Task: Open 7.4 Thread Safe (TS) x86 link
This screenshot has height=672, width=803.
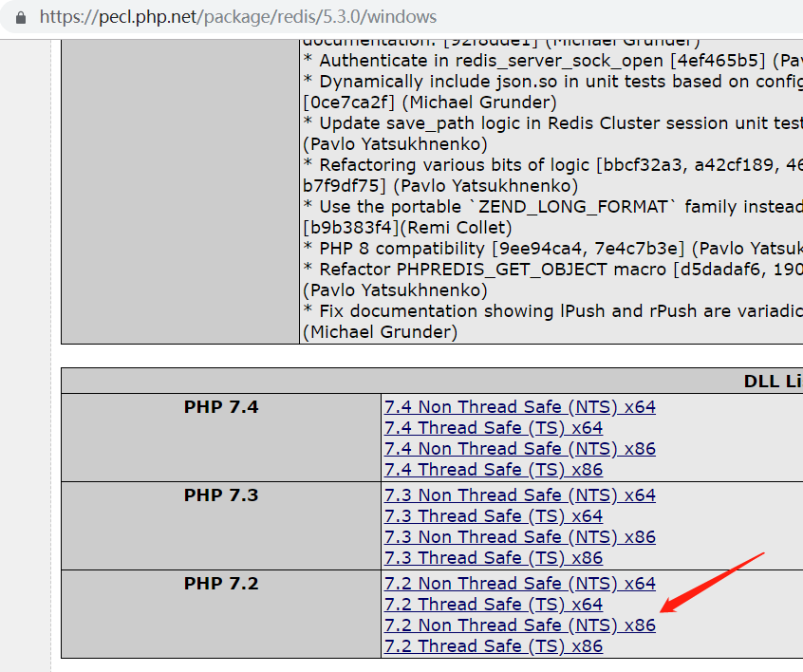Action: point(494,470)
